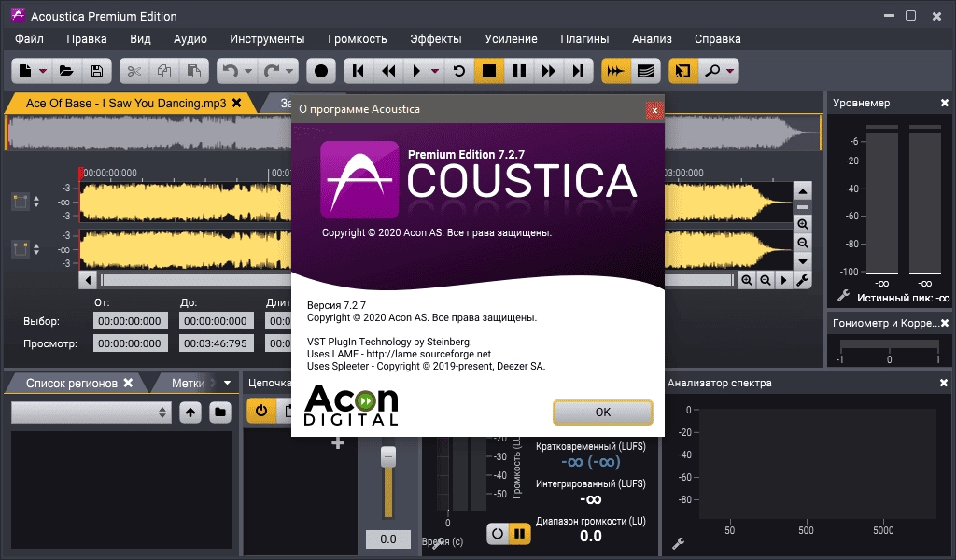Viewport: 956px width, 560px height.
Task: Pause the playback
Action: (x=519, y=71)
